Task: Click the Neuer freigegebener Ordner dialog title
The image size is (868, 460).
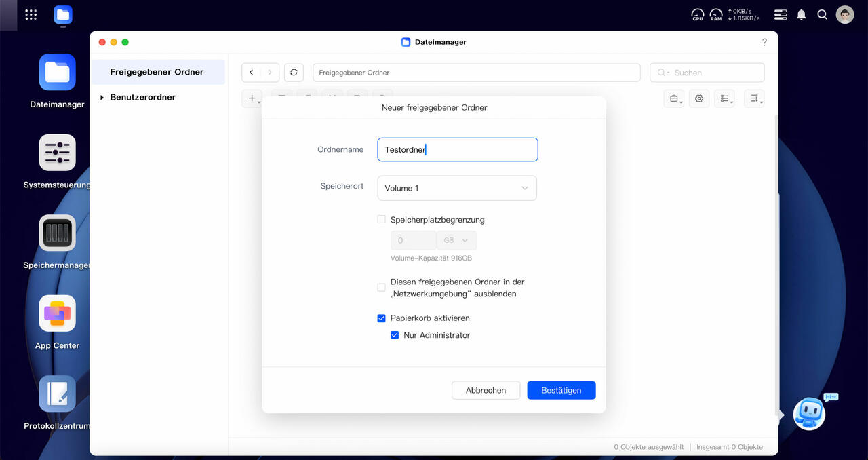Action: 434,108
